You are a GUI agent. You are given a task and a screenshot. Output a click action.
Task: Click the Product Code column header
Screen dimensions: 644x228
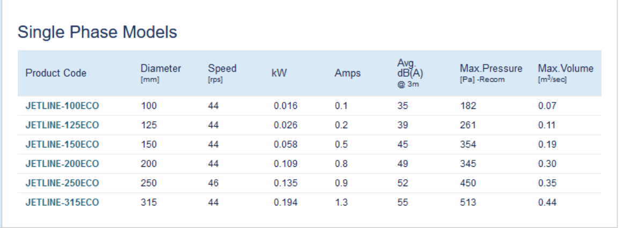click(56, 73)
